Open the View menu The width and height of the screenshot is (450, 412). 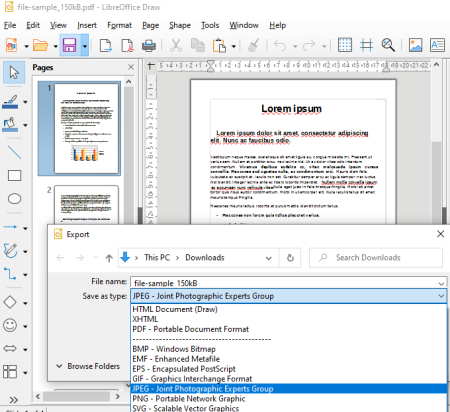(58, 25)
